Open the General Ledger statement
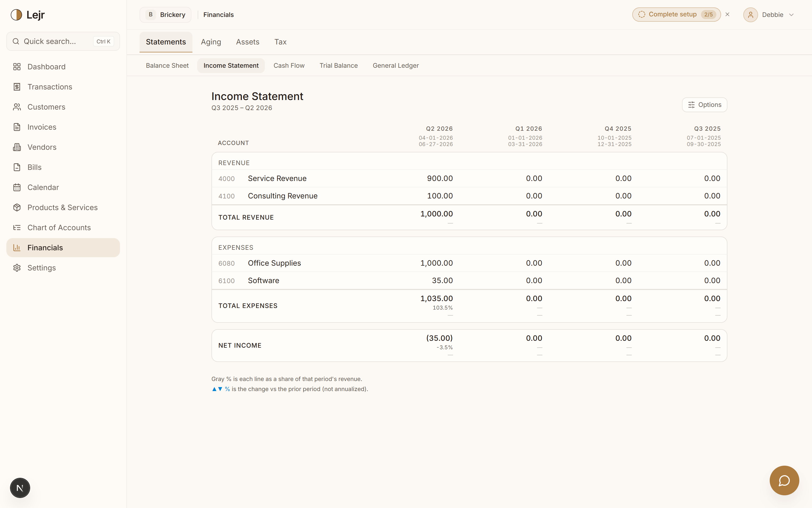Image resolution: width=812 pixels, height=508 pixels. (396, 66)
